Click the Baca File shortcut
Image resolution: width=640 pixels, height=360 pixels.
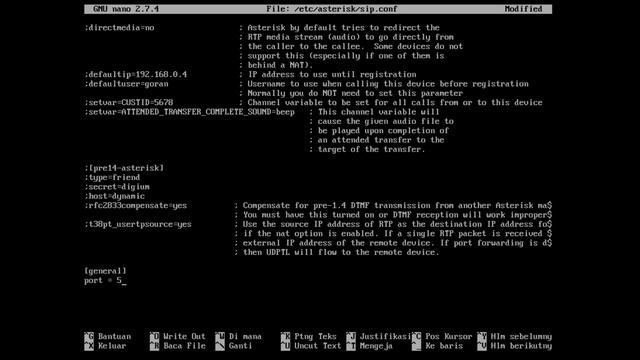click(178, 346)
